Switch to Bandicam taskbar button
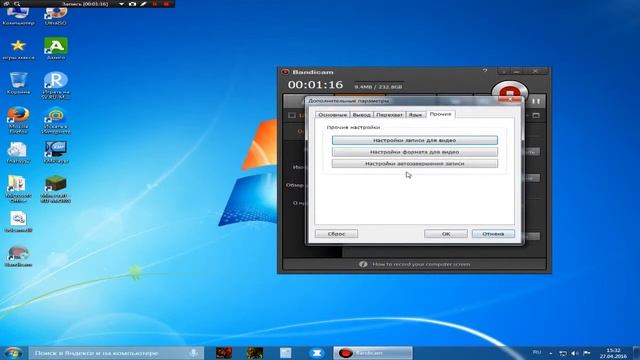The height and width of the screenshot is (360, 640). (x=373, y=353)
